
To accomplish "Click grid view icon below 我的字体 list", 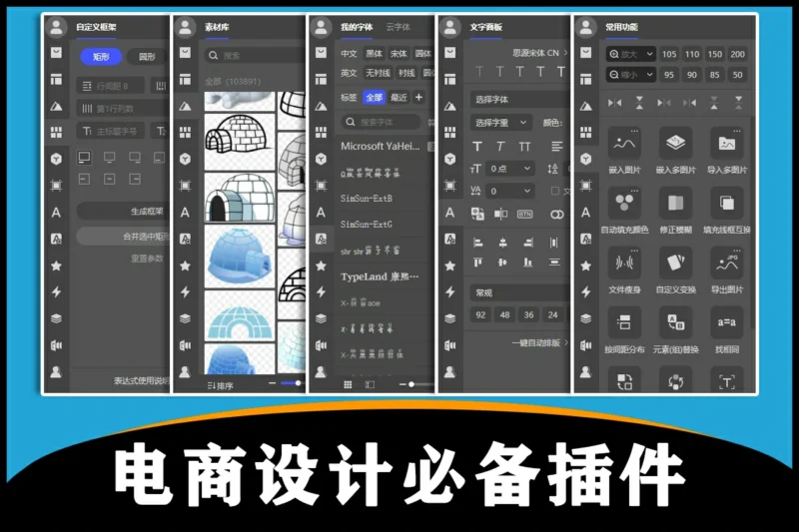I will click(x=348, y=384).
